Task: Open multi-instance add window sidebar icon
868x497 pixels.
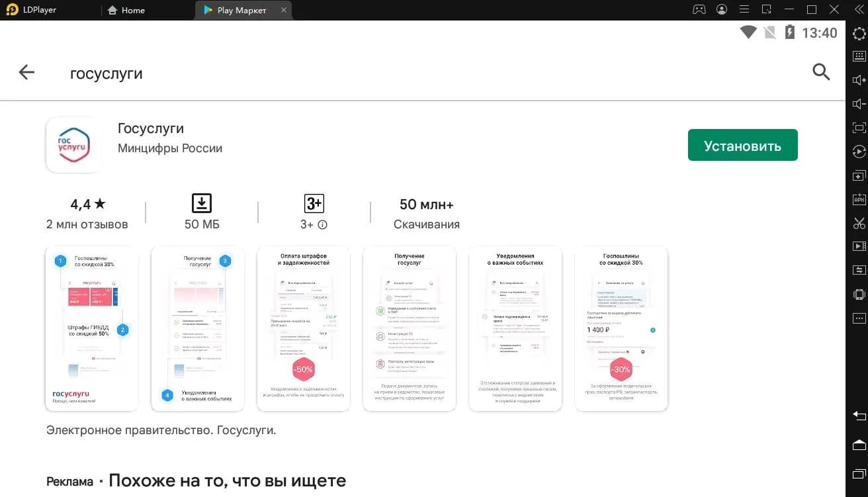Action: click(859, 175)
